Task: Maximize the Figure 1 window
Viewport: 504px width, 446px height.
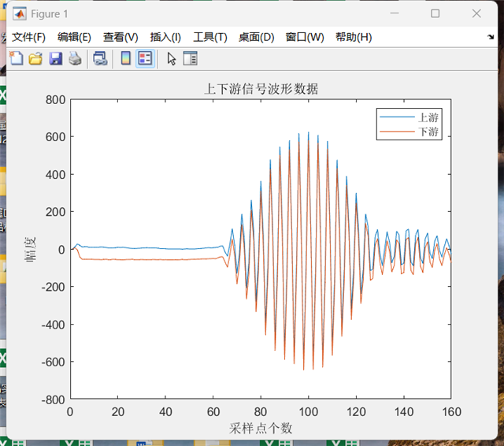Action: coord(435,13)
